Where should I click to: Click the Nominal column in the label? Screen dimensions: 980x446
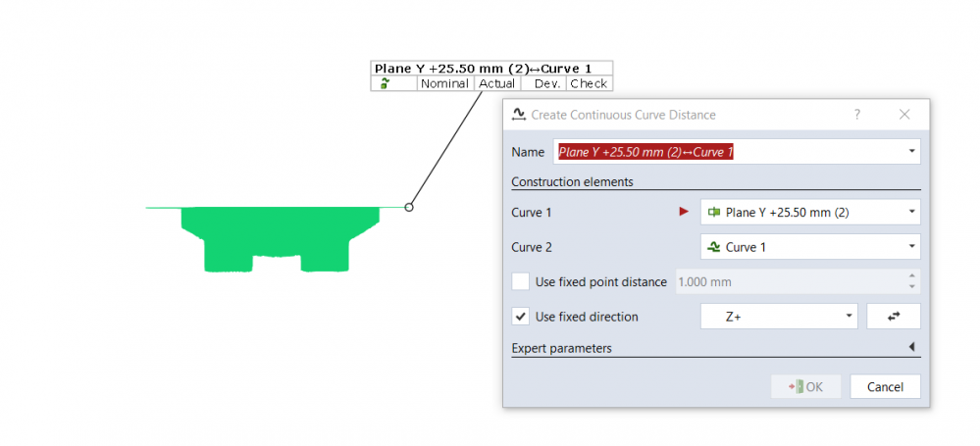(444, 83)
